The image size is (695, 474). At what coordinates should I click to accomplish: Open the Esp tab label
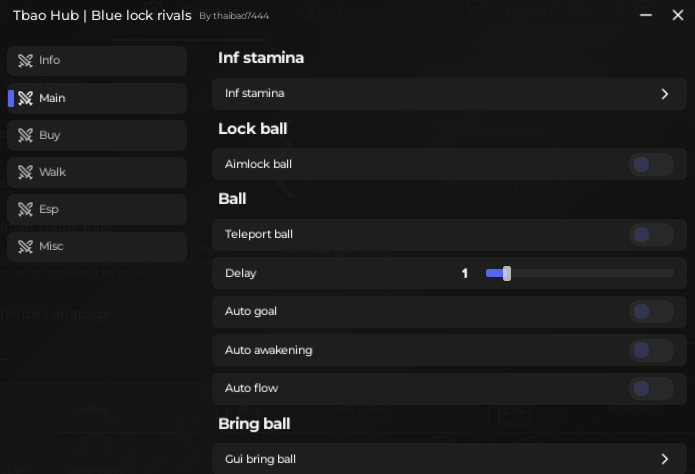click(x=49, y=209)
